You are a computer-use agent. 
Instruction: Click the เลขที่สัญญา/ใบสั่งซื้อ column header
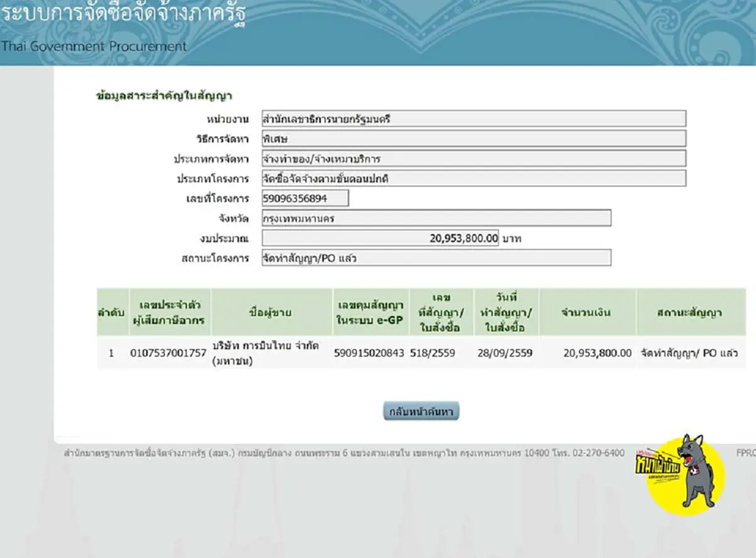[x=440, y=312]
